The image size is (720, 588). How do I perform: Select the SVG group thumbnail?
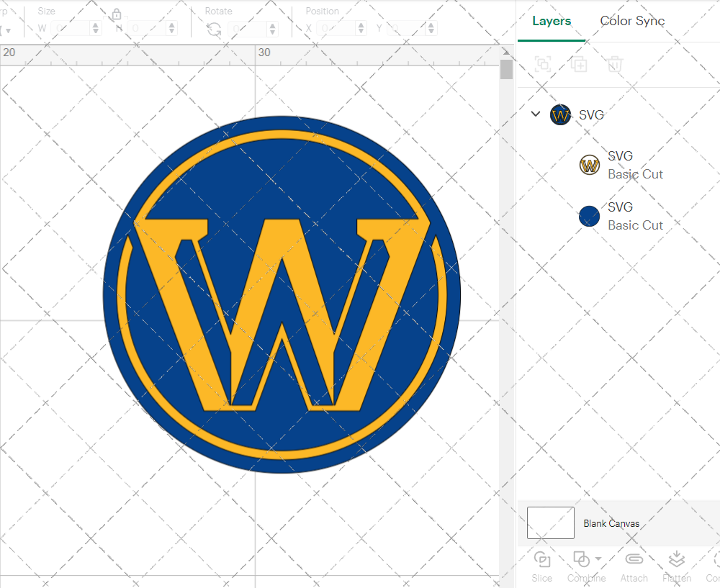pyautogui.click(x=560, y=114)
